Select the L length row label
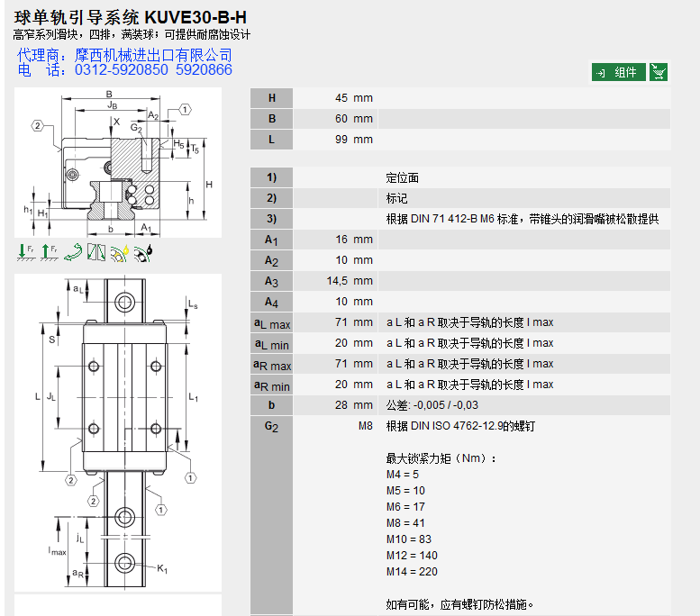 (x=272, y=140)
